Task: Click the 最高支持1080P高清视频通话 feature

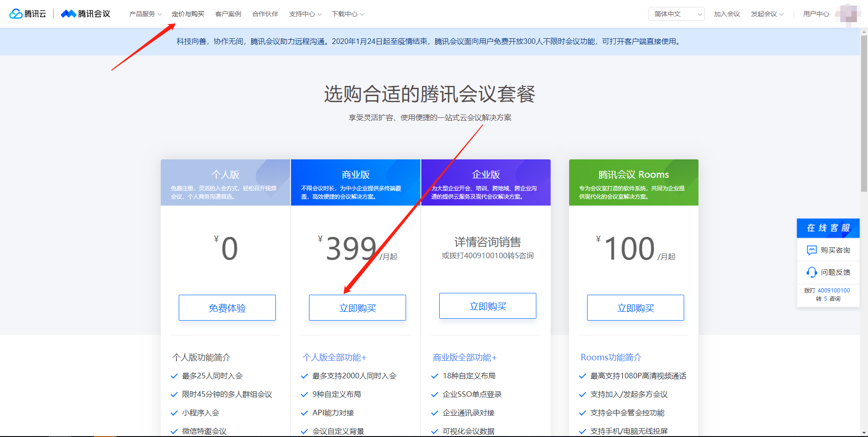Action: [x=638, y=376]
